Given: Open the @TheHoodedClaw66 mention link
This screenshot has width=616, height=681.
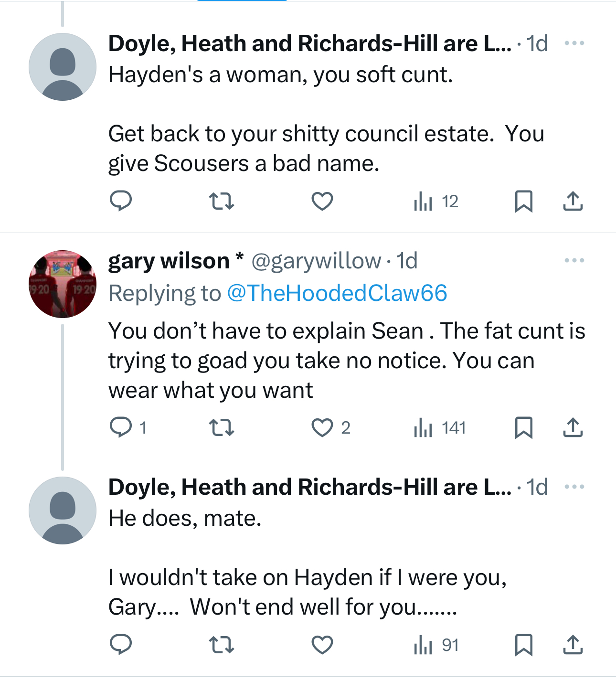Looking at the screenshot, I should (x=337, y=293).
